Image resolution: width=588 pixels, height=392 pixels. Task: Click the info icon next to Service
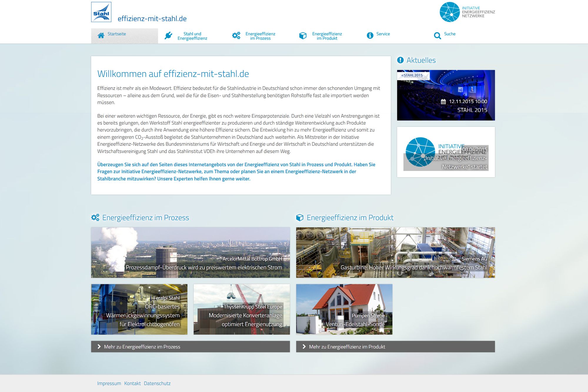pyautogui.click(x=370, y=35)
